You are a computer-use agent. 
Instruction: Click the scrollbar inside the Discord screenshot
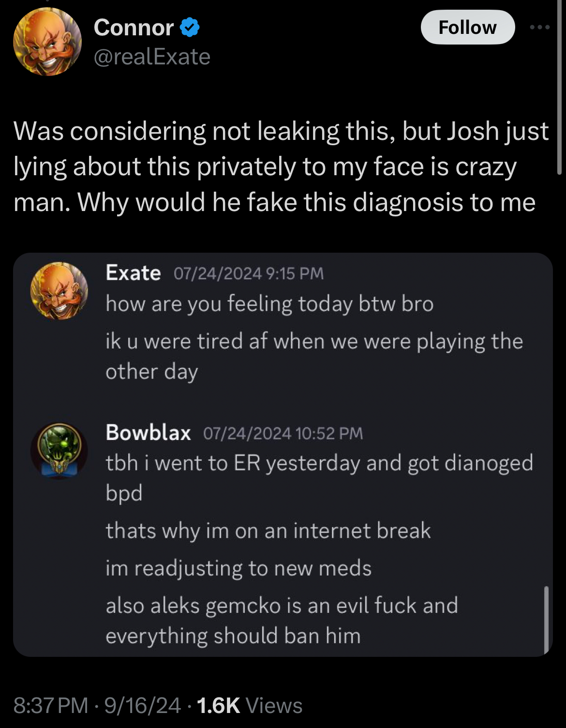click(x=546, y=620)
